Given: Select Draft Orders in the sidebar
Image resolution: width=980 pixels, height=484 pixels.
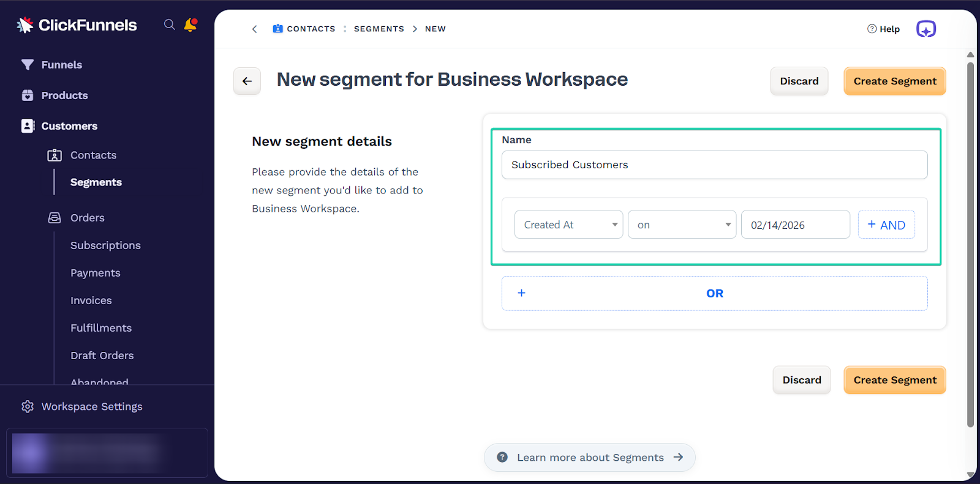Looking at the screenshot, I should pos(102,356).
